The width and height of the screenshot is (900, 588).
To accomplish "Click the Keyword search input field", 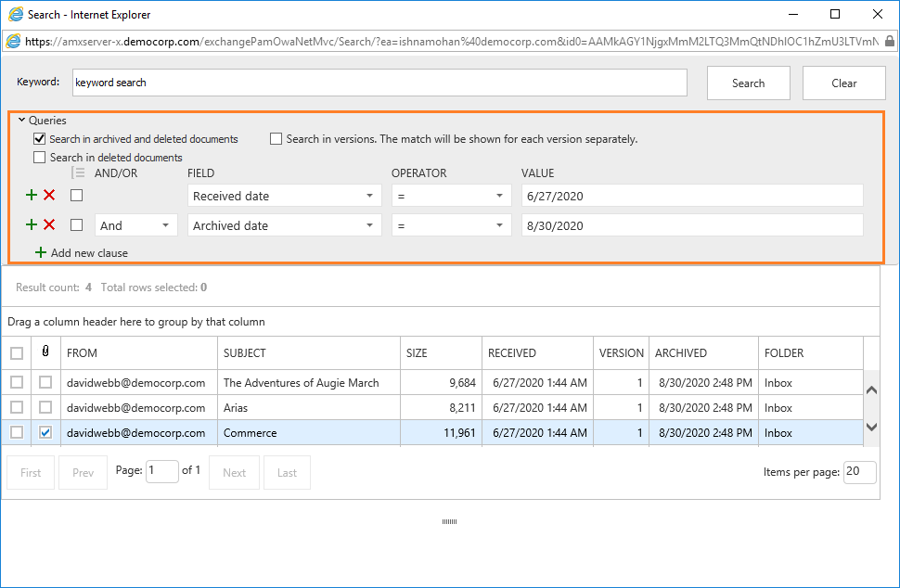I will (379, 83).
